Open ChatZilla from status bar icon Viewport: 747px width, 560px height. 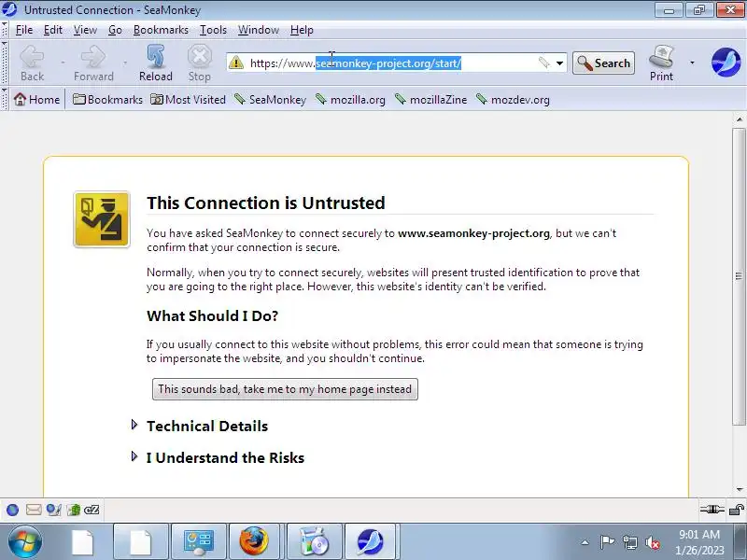click(x=92, y=510)
